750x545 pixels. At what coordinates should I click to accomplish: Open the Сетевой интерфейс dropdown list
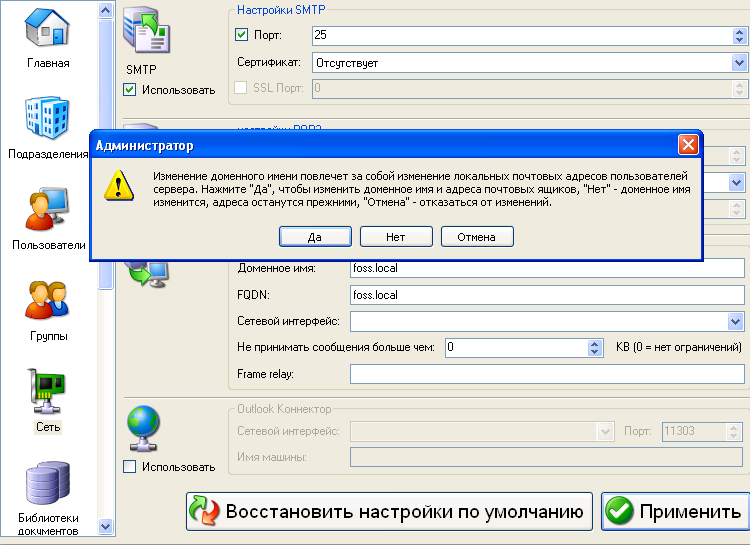(x=736, y=321)
